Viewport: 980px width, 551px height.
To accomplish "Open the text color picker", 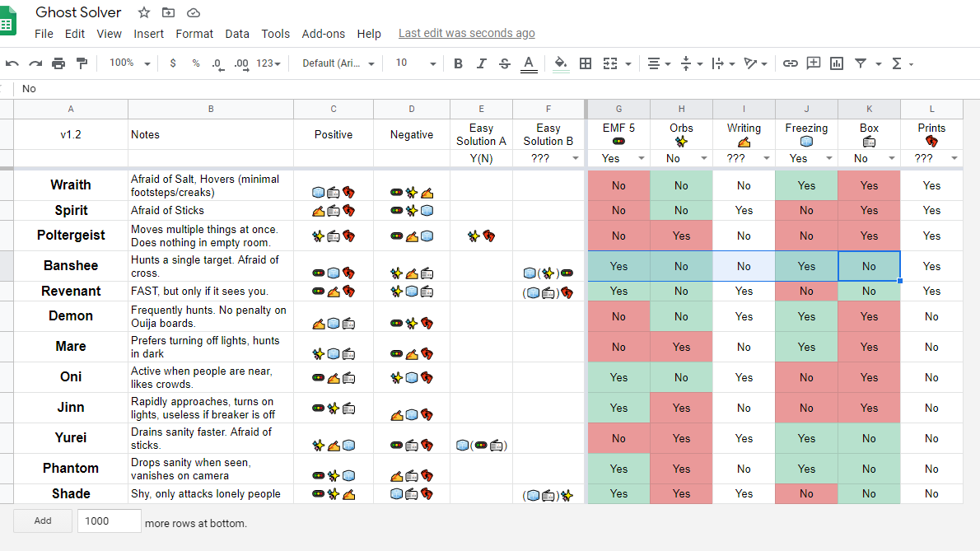I will (x=529, y=63).
